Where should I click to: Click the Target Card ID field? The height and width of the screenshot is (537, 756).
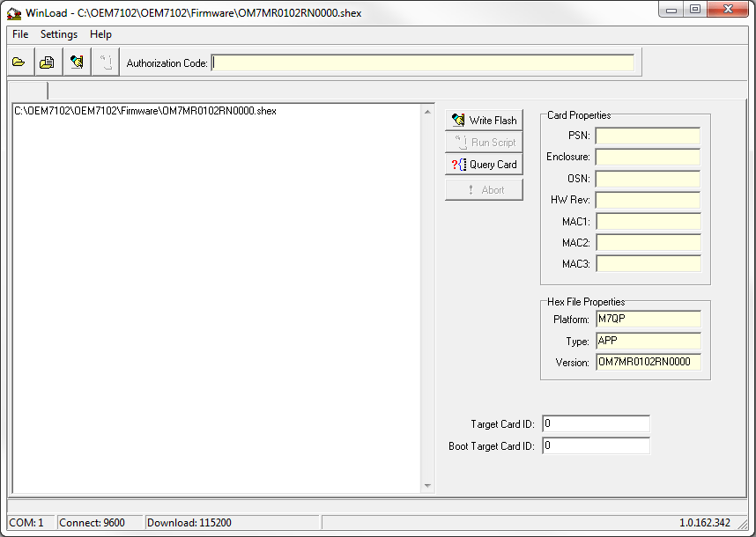pyautogui.click(x=596, y=423)
